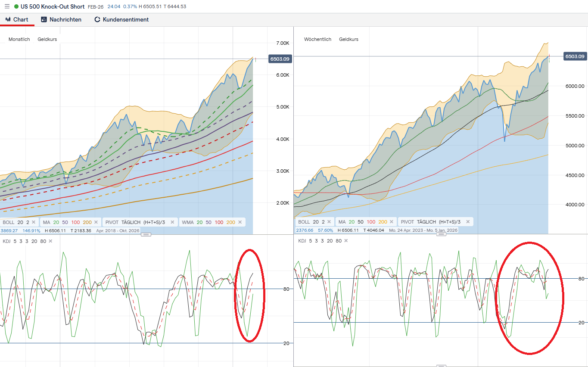Open the Nachrichten tab
The width and height of the screenshot is (588, 367).
[x=61, y=19]
